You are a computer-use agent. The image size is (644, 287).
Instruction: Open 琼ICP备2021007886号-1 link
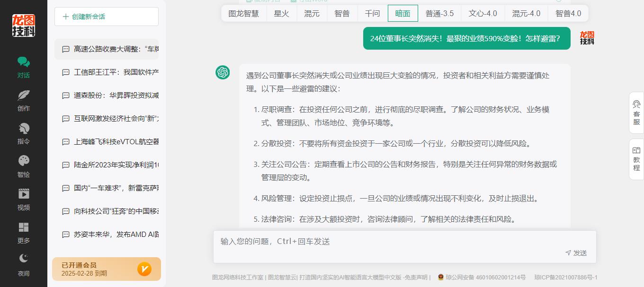click(x=566, y=278)
